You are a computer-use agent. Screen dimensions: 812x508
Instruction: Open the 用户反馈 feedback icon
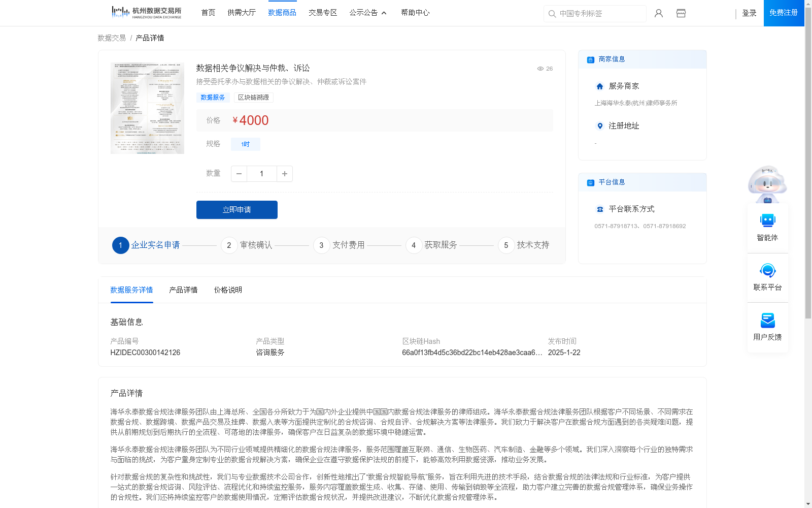tap(767, 320)
